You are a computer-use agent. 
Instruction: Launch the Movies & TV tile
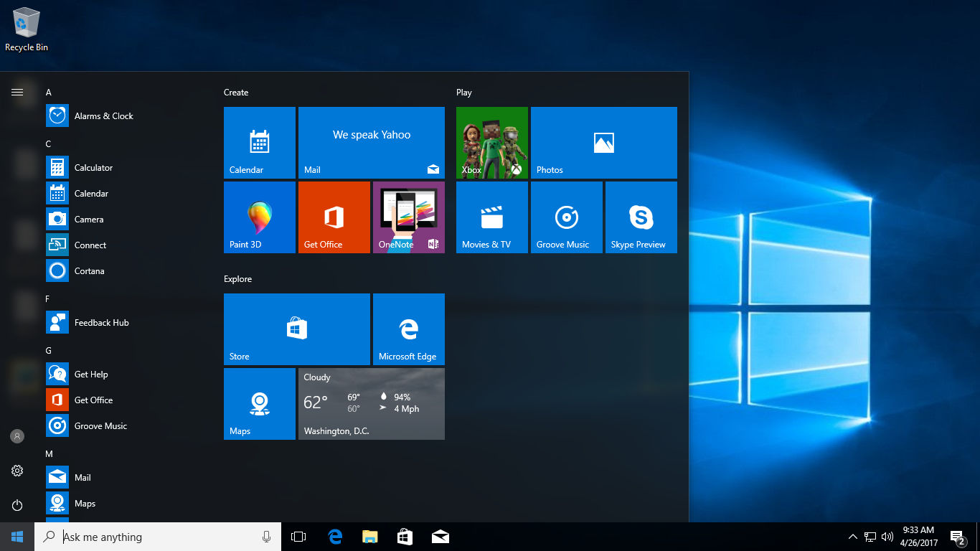point(492,217)
